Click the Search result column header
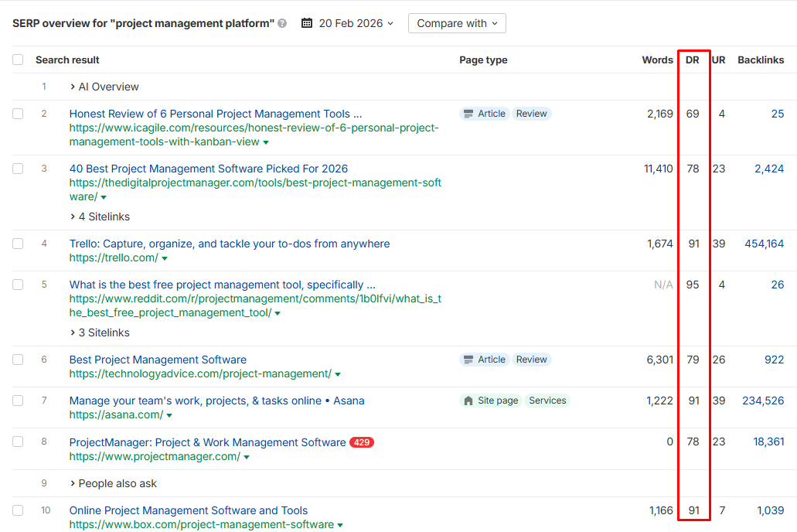Viewport: 797px width, 532px height. (x=67, y=60)
